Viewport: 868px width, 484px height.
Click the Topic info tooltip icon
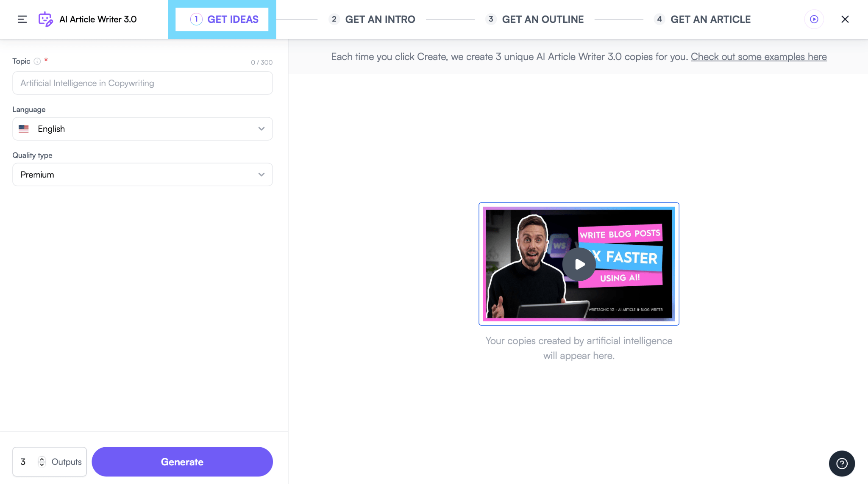[x=36, y=61]
